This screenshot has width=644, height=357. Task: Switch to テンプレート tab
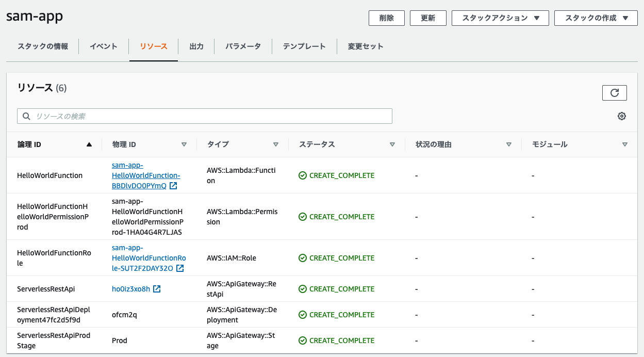304,46
